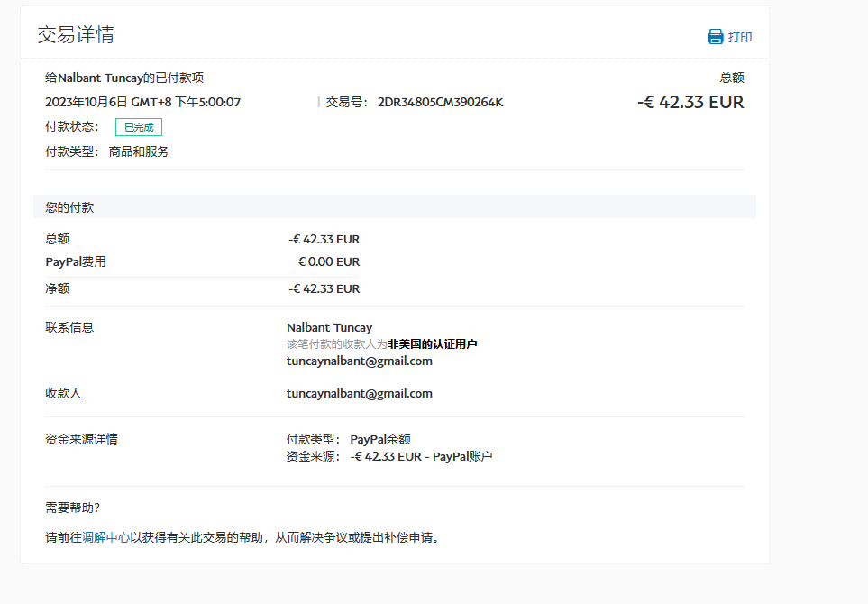Click the 打印 print link text
The image size is (868, 604).
coord(740,37)
